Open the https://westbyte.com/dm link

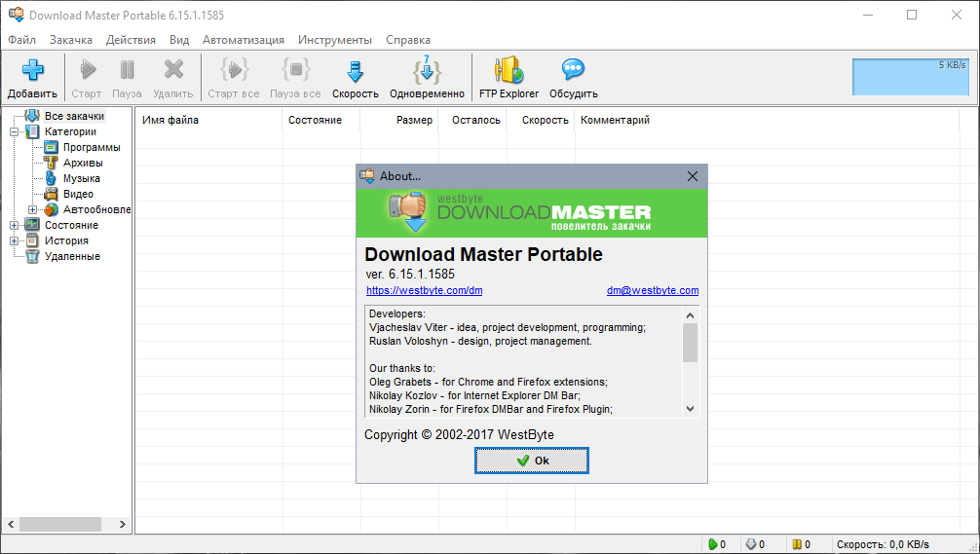point(425,290)
